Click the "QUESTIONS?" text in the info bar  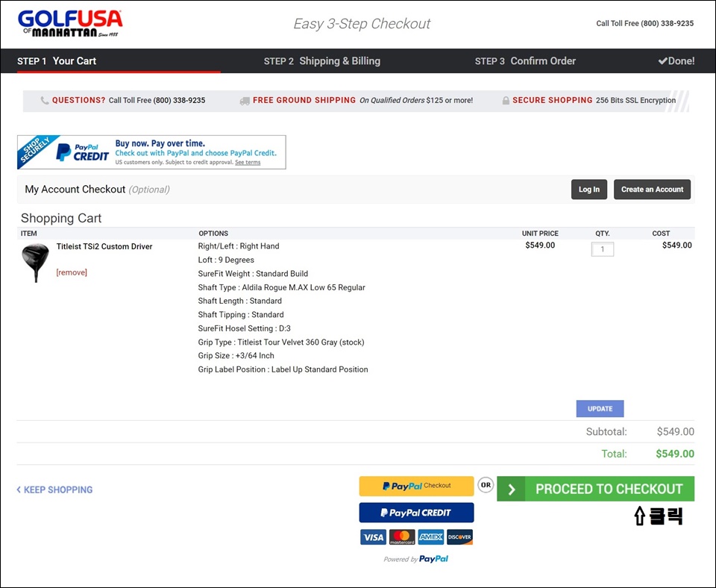78,100
